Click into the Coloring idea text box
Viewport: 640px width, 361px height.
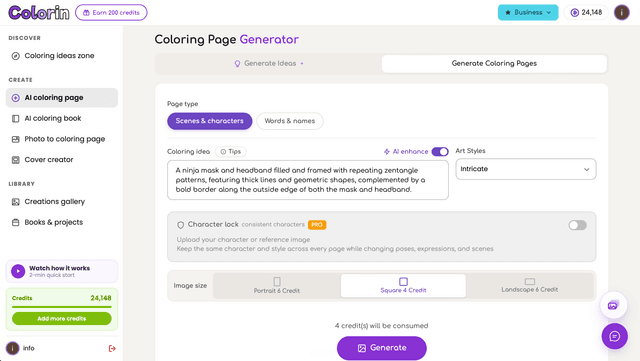click(x=308, y=180)
